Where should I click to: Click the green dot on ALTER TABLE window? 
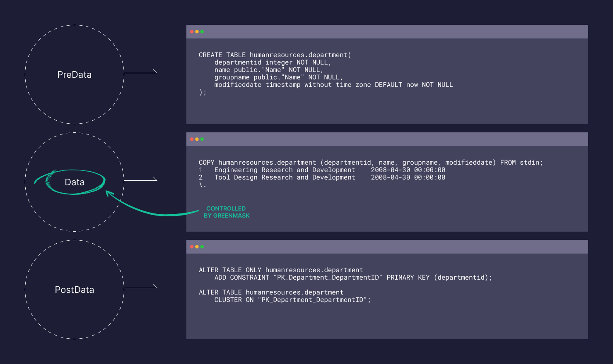pos(202,247)
